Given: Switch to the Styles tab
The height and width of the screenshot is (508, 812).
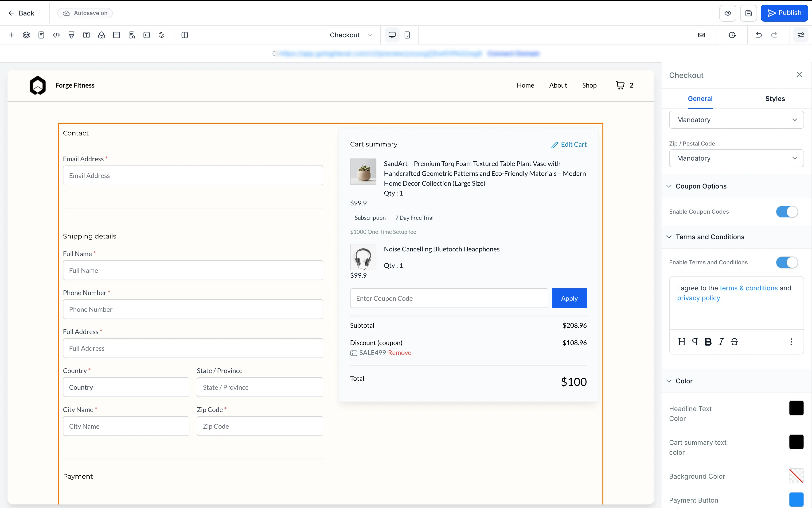Looking at the screenshot, I should click(775, 98).
